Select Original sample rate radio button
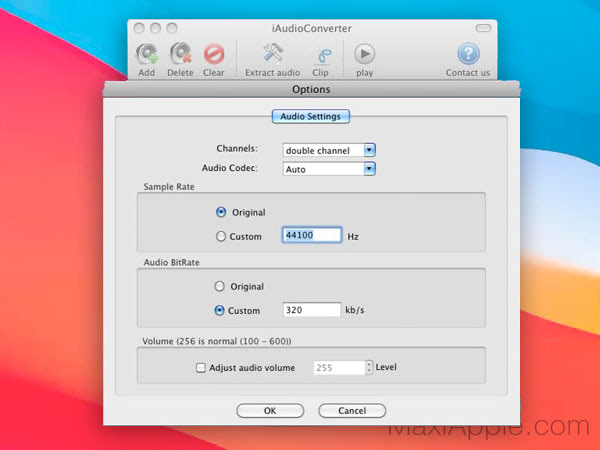 [x=221, y=212]
